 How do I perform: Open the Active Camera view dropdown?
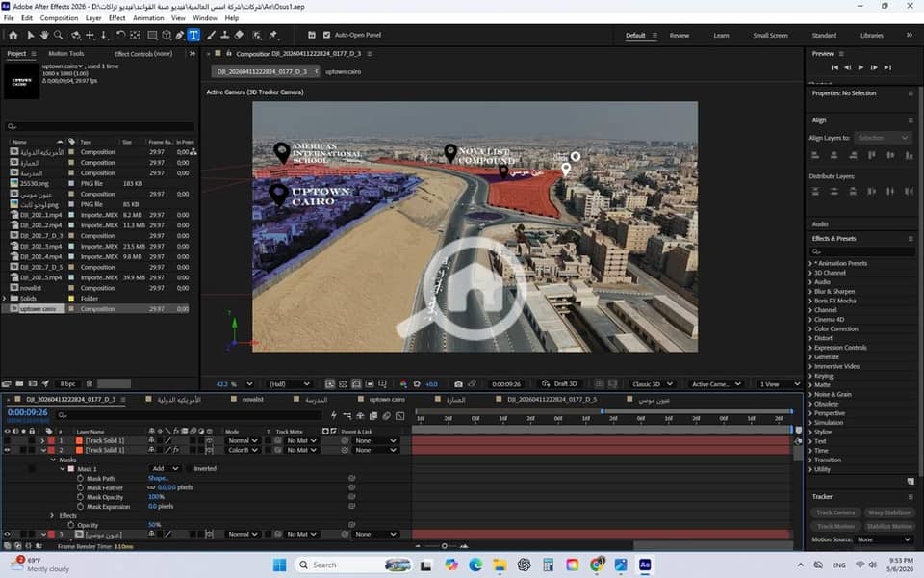[716, 384]
